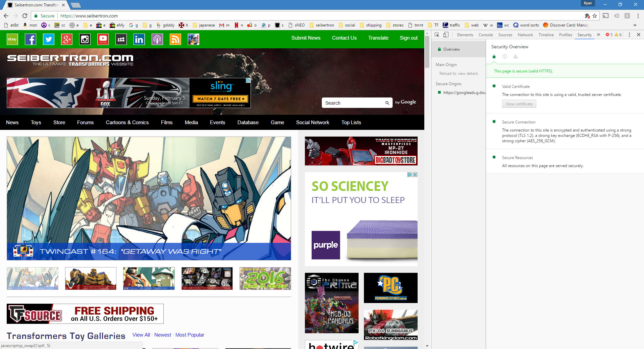Open the YouTube channel icon
The image size is (644, 349).
point(103,40)
